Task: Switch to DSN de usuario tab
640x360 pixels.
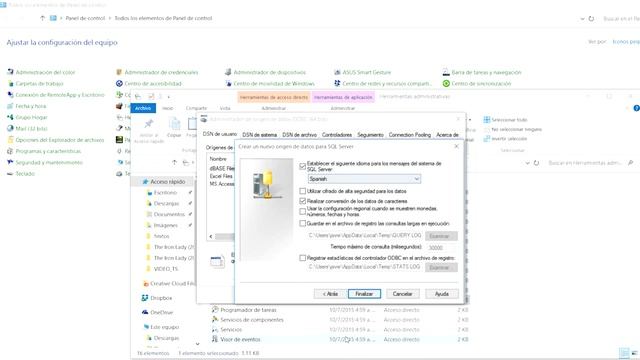Action: point(220,134)
